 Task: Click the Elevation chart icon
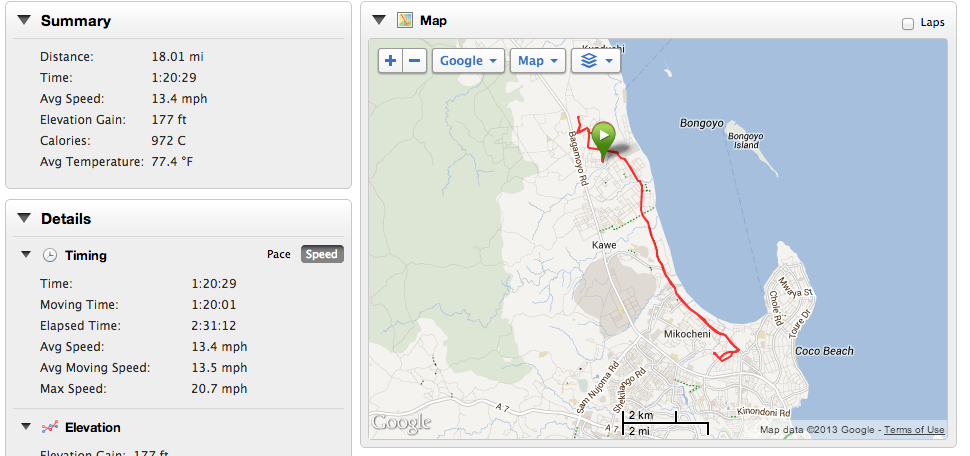49,428
